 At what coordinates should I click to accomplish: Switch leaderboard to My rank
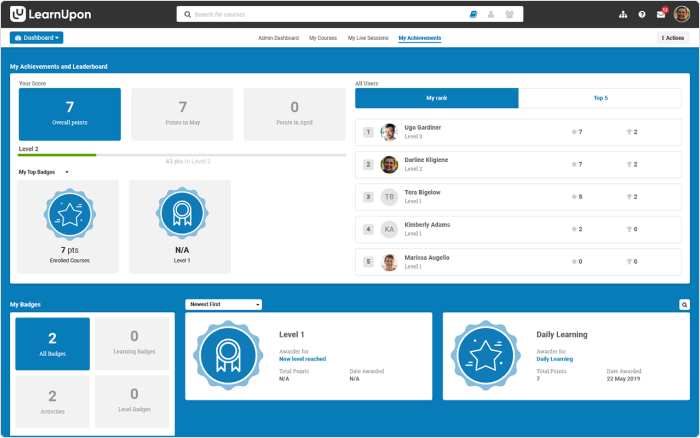437,98
